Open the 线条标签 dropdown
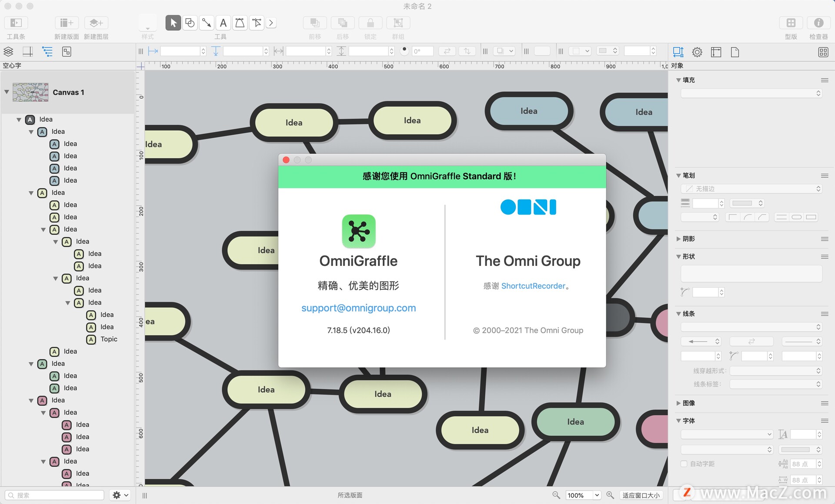 point(776,384)
